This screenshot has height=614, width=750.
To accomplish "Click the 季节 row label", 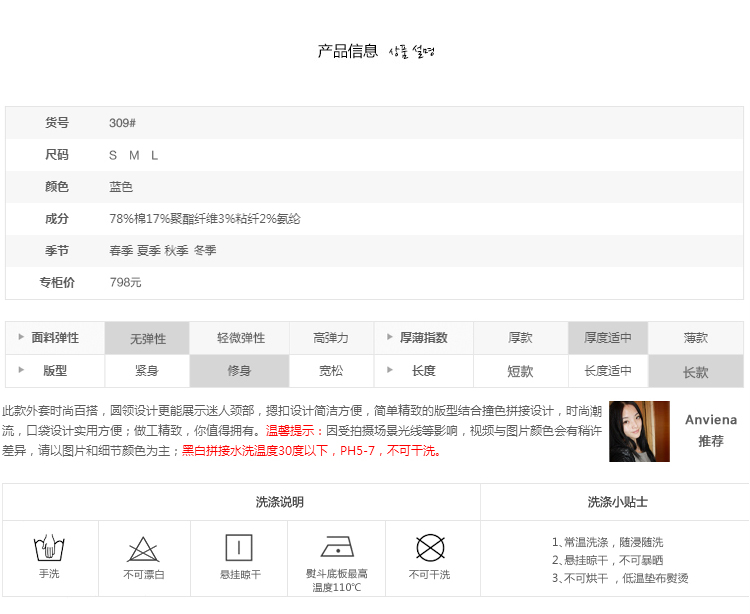I will tap(57, 250).
